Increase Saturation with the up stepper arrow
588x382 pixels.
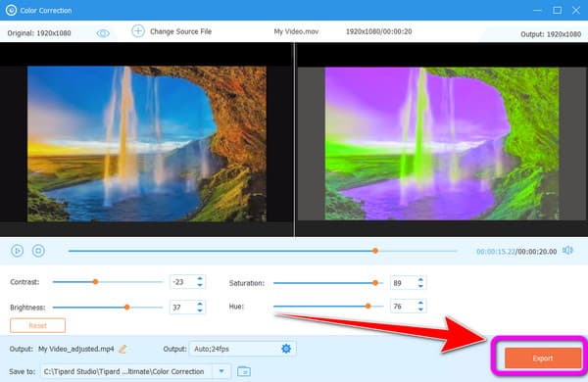point(420,280)
